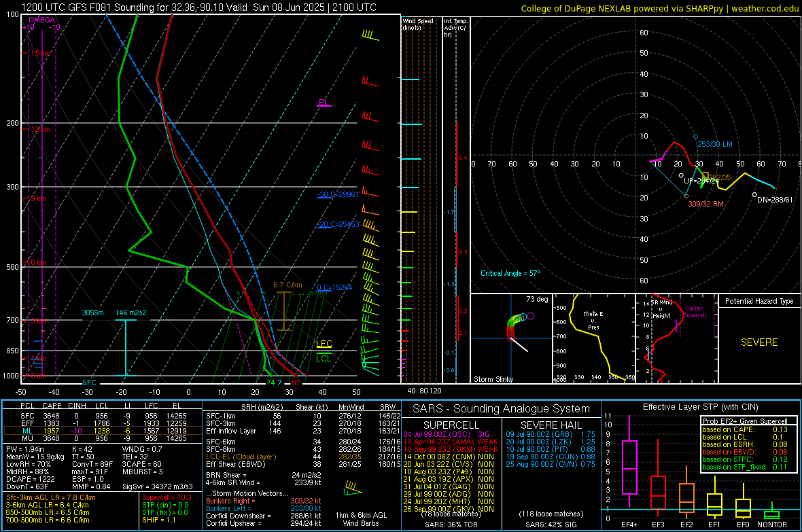Click the Theta-E v. Pres panel label
802x532 pixels.
[x=593, y=320]
